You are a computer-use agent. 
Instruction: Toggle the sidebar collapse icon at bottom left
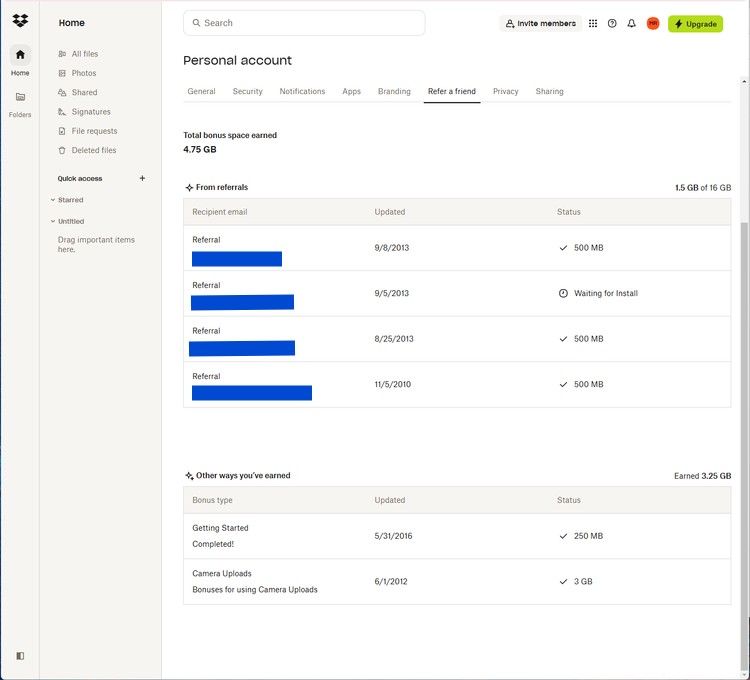click(x=20, y=656)
